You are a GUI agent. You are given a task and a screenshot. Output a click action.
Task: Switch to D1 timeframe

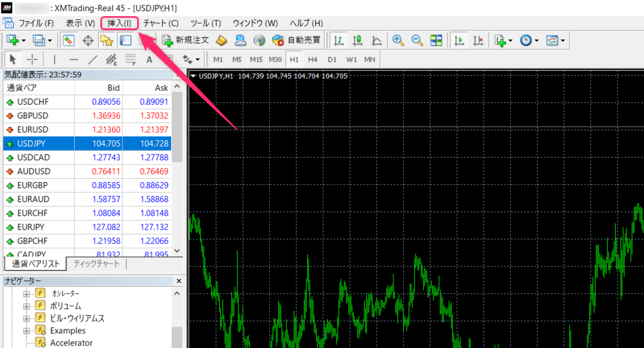click(332, 60)
